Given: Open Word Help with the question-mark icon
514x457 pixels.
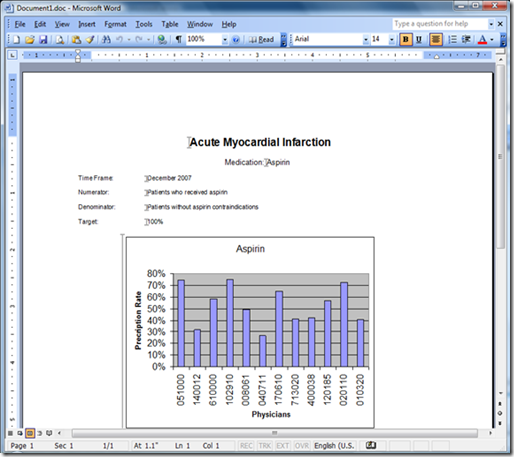Looking at the screenshot, I should pyautogui.click(x=236, y=40).
